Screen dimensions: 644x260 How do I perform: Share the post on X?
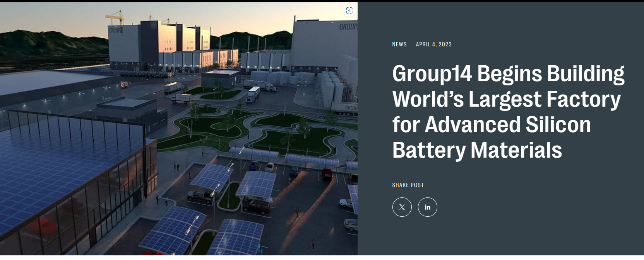pos(402,207)
